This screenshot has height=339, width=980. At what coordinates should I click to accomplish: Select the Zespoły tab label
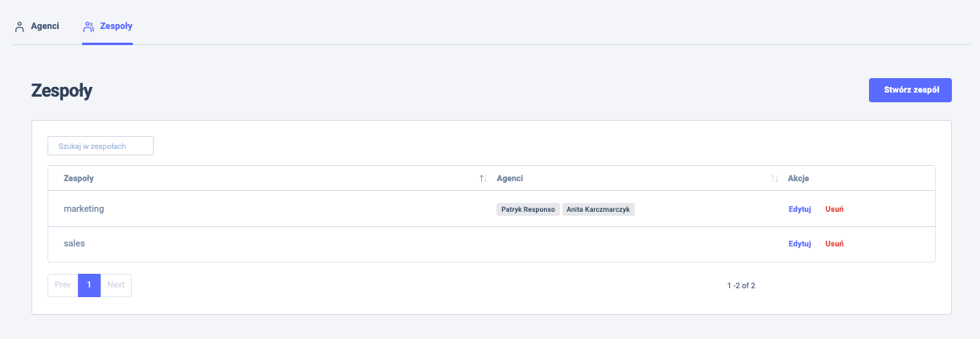tap(116, 27)
